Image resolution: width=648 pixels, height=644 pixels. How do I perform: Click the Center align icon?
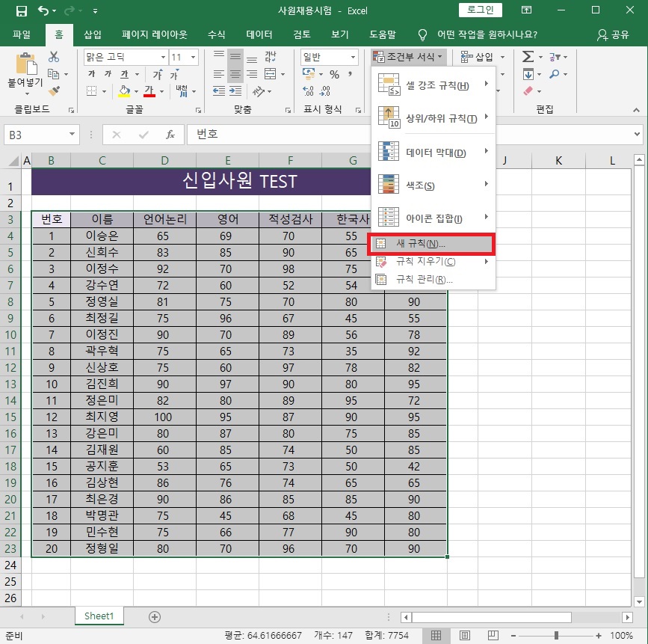[235, 75]
